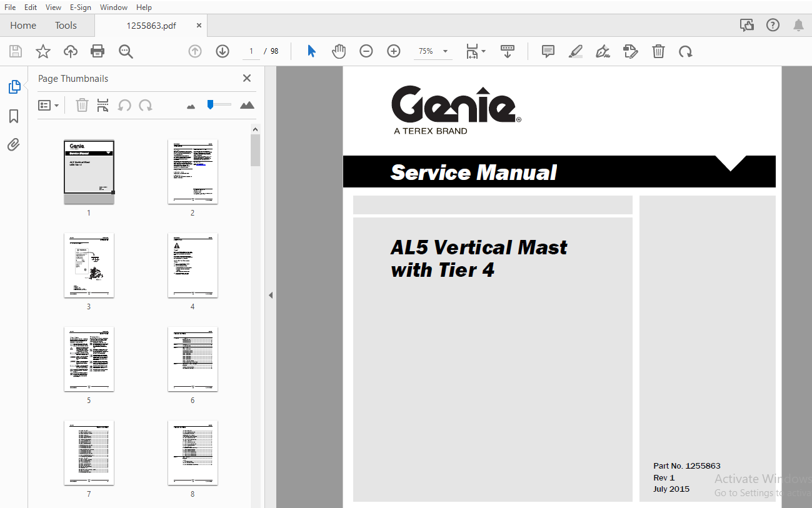
Task: Click the Fit page width icon
Action: (x=472, y=51)
